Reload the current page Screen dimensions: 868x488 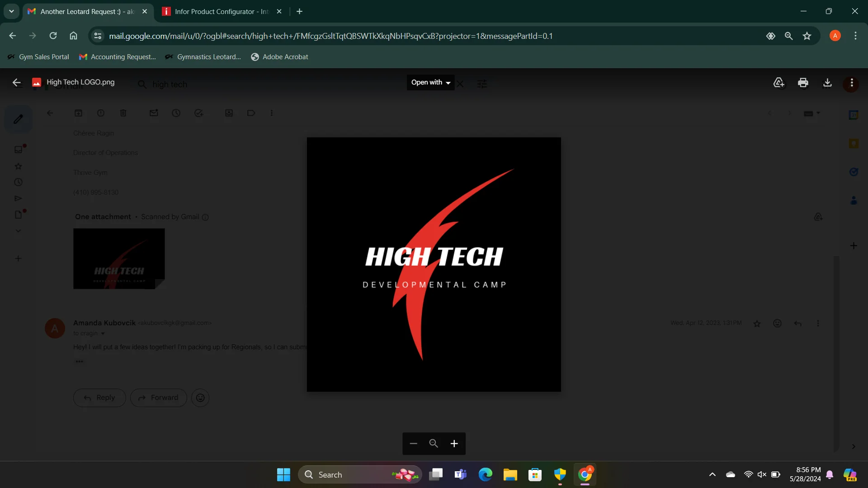pos(53,36)
